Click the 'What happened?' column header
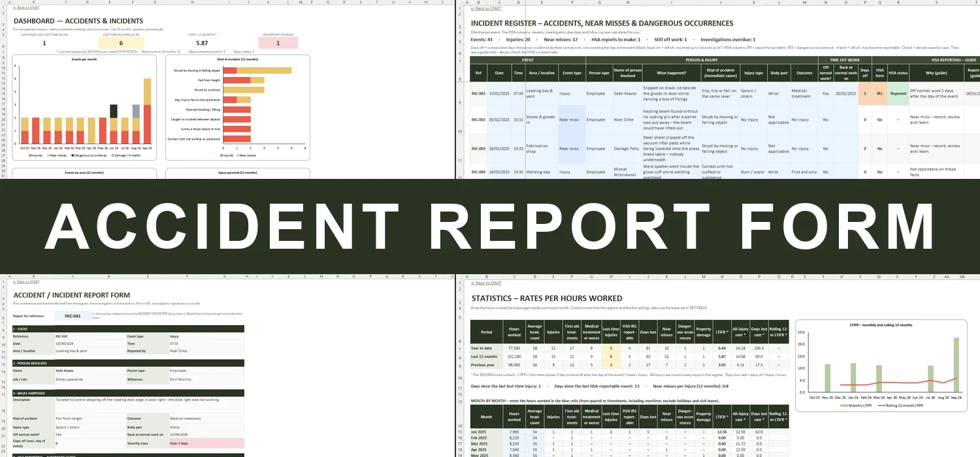 (x=671, y=72)
